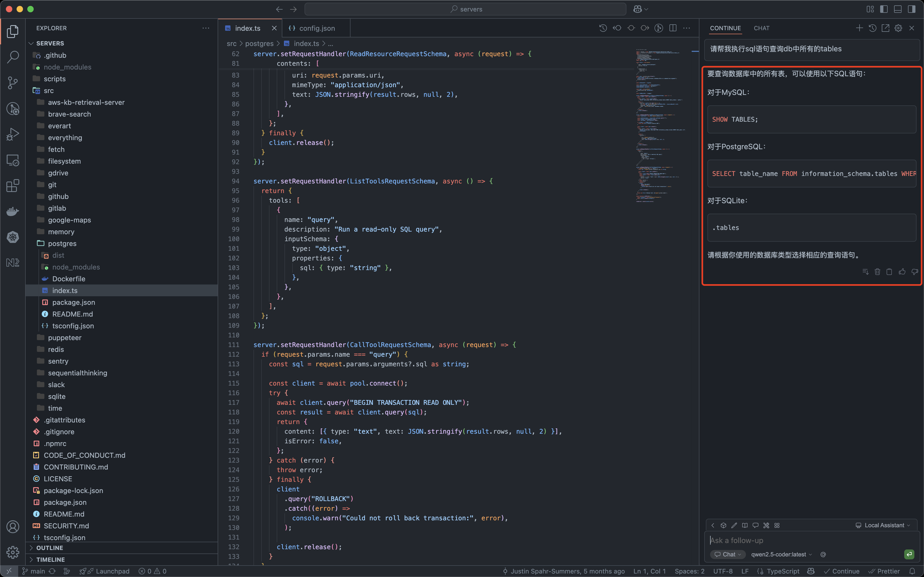Submit the follow-up with green enter button
This screenshot has height=577, width=924.
[x=909, y=554]
